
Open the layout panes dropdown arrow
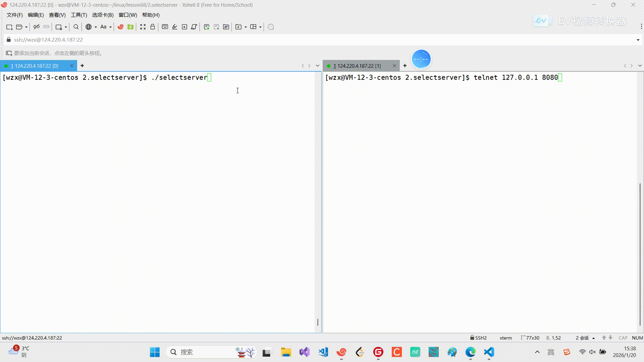click(x=260, y=27)
